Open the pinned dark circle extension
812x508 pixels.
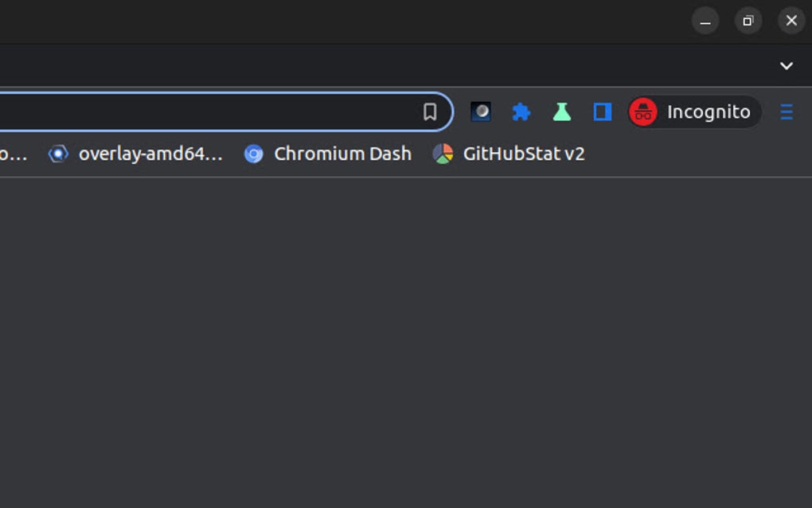coord(481,112)
